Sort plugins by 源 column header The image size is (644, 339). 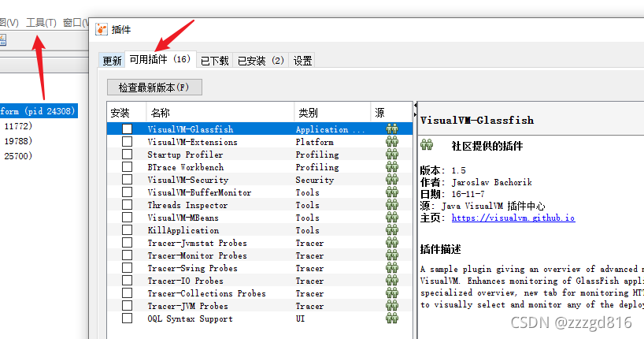point(391,112)
